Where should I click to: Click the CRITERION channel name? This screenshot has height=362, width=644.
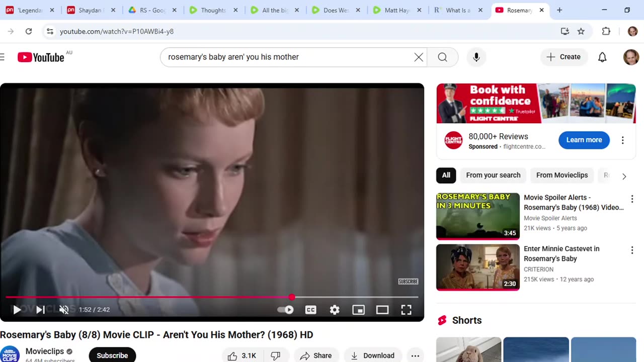click(x=538, y=269)
